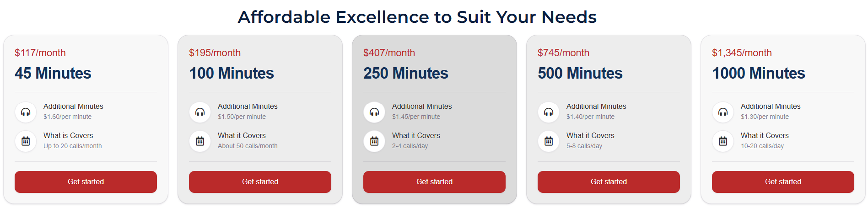Click calendar icon in 100 Minutes plan

coord(200,141)
